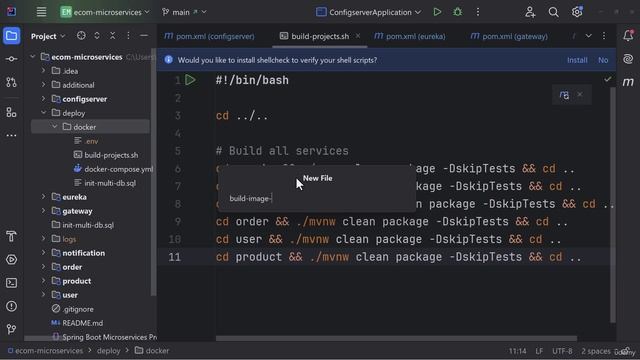
Task: Click editor horizontal scrollbar
Action: (396, 338)
